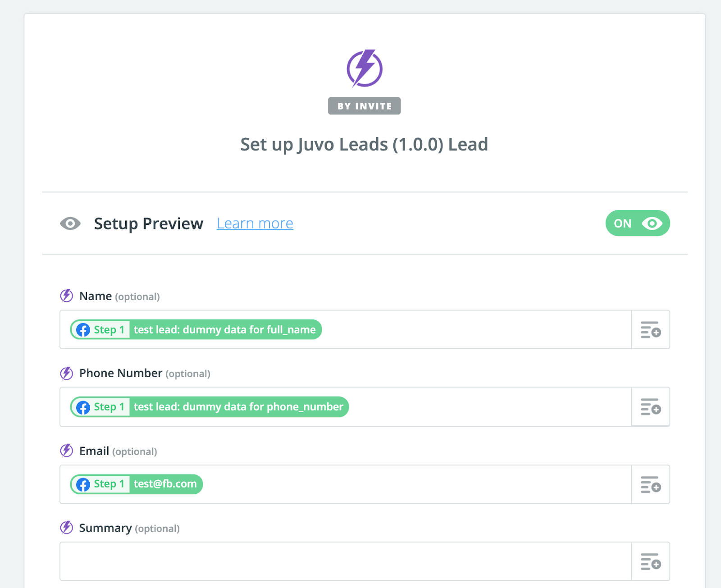Viewport: 721px width, 588px height.
Task: Click into the empty Summary input field
Action: pyautogui.click(x=346, y=561)
